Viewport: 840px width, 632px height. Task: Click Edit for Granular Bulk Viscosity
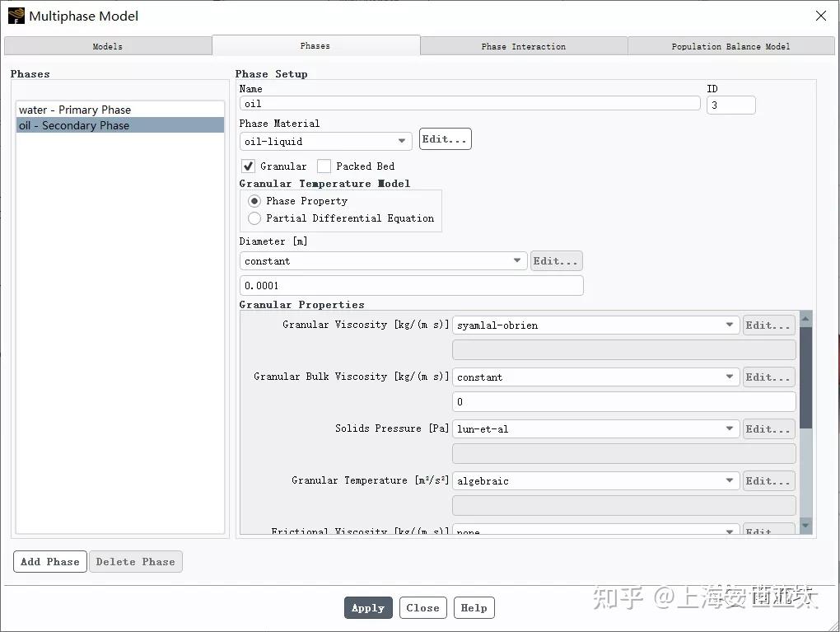(768, 377)
